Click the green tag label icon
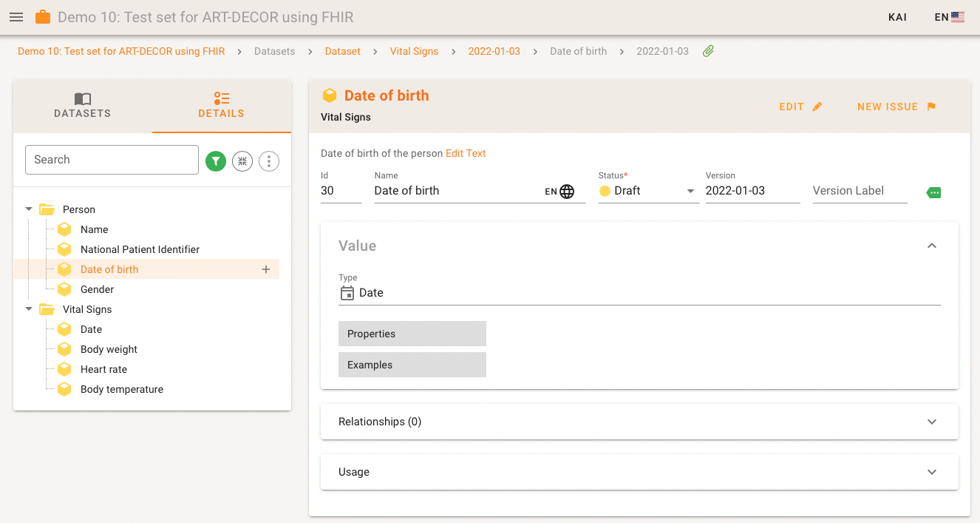 [x=933, y=192]
